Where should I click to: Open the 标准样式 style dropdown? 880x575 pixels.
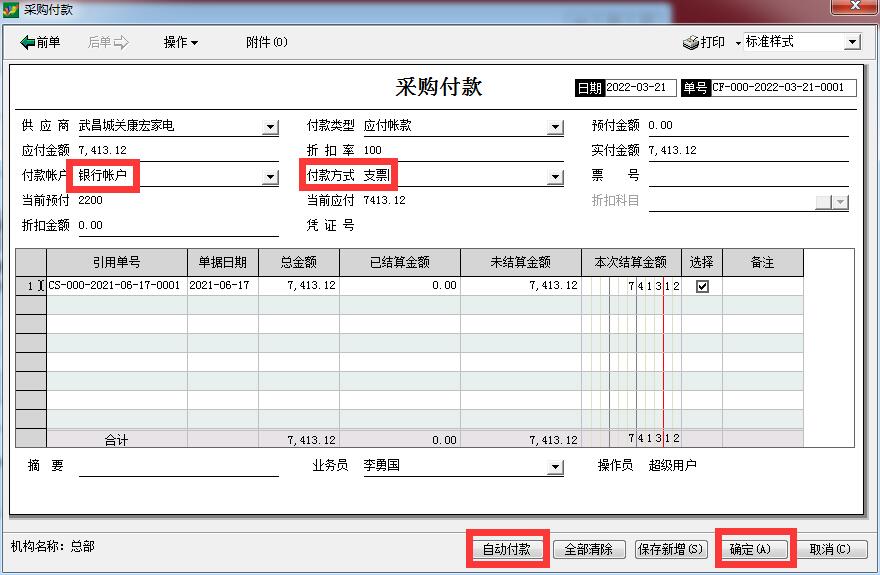coord(852,42)
